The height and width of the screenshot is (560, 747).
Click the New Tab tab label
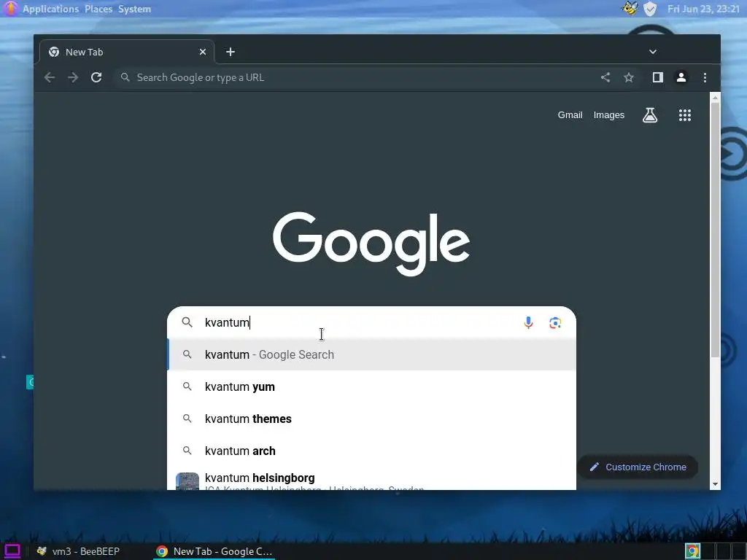(85, 52)
